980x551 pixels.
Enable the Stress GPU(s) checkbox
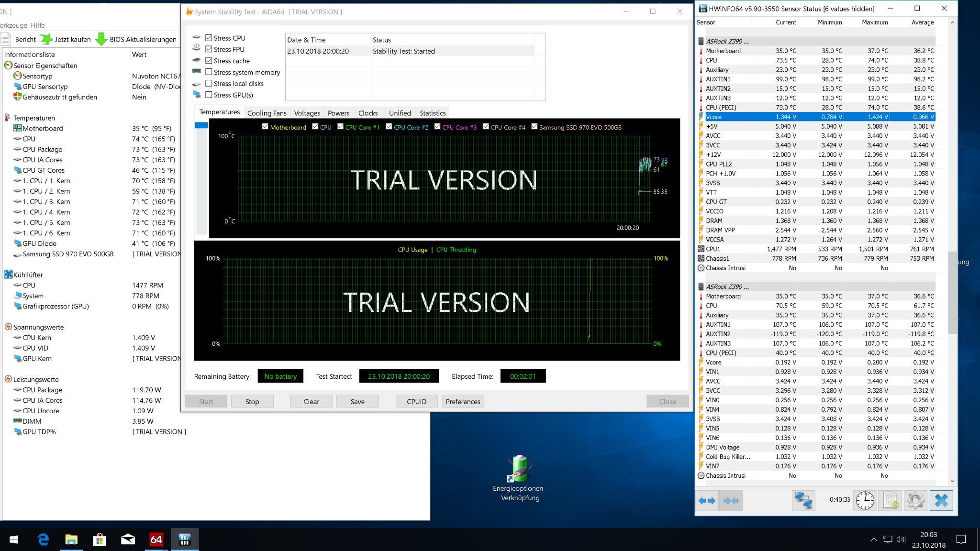pyautogui.click(x=209, y=95)
